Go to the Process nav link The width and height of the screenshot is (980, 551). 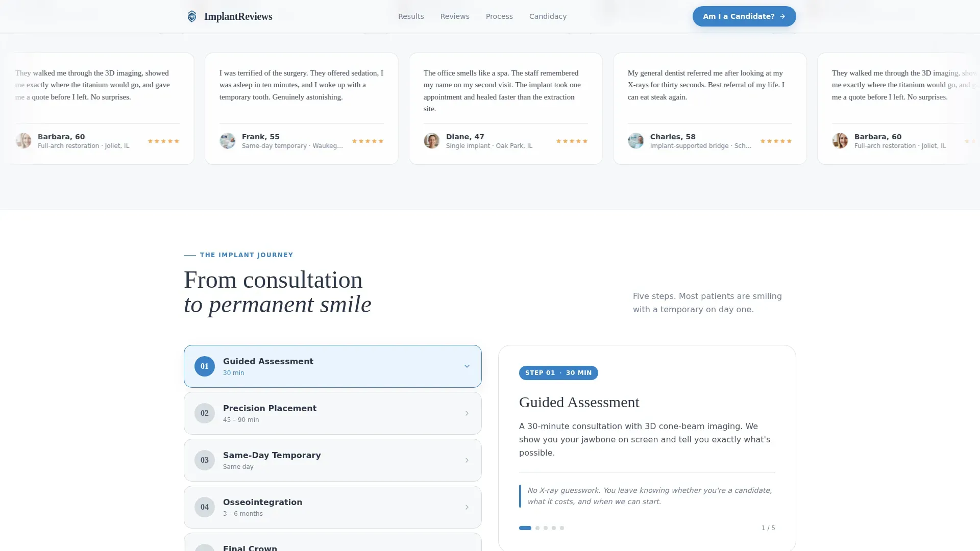(x=499, y=16)
